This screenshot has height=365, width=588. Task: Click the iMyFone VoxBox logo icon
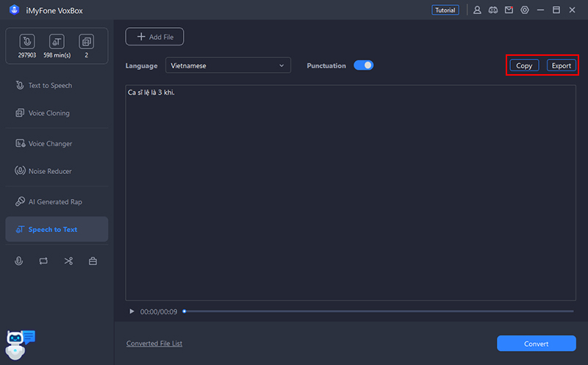[x=14, y=10]
